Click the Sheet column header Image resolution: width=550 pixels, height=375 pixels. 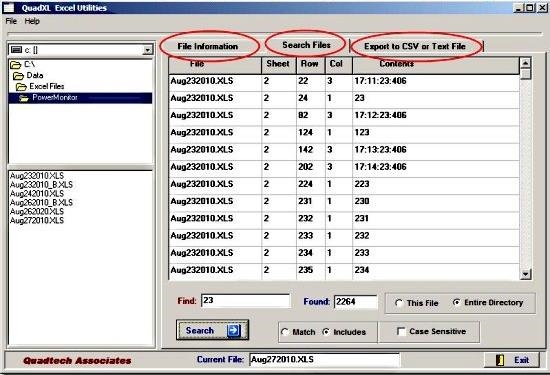(x=279, y=65)
